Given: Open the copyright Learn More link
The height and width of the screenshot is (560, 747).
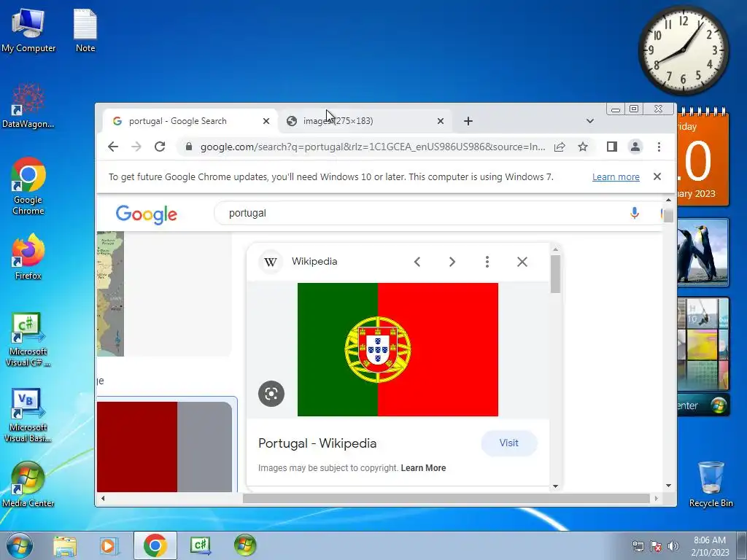Looking at the screenshot, I should (423, 468).
